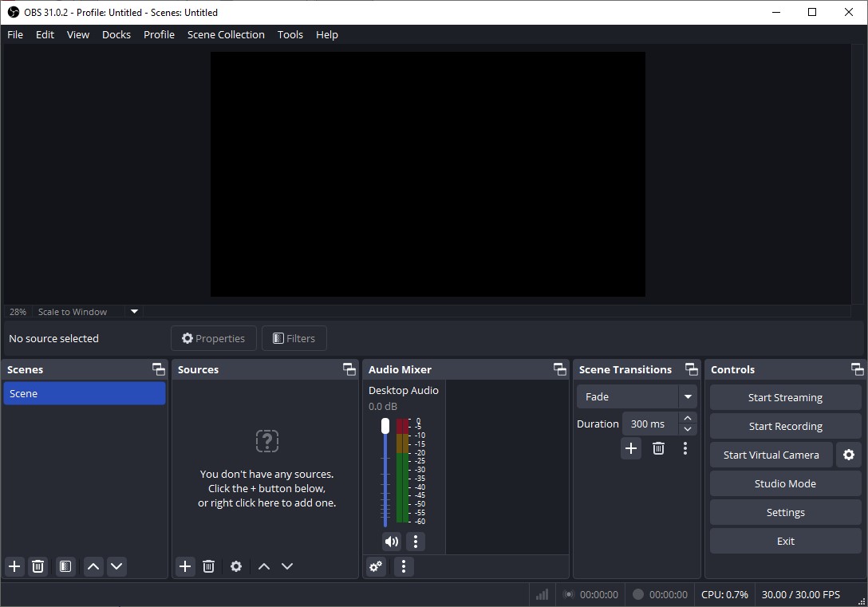Click the Properties button
This screenshot has width=868, height=607.
tap(214, 338)
